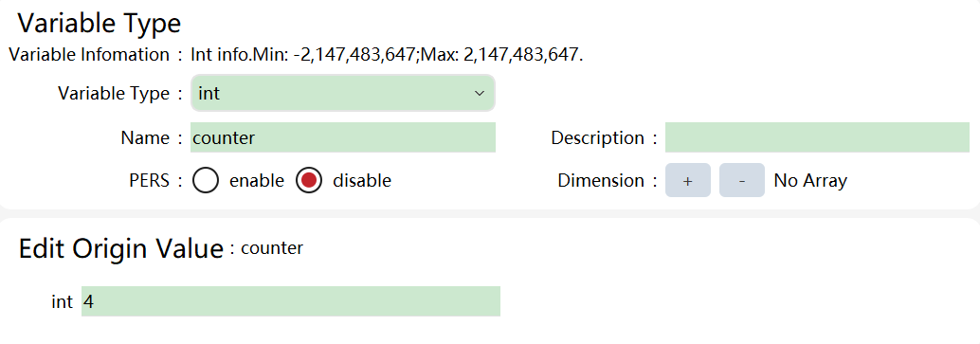Click the 'No Array' dimension status text
The height and width of the screenshot is (344, 980).
point(810,181)
